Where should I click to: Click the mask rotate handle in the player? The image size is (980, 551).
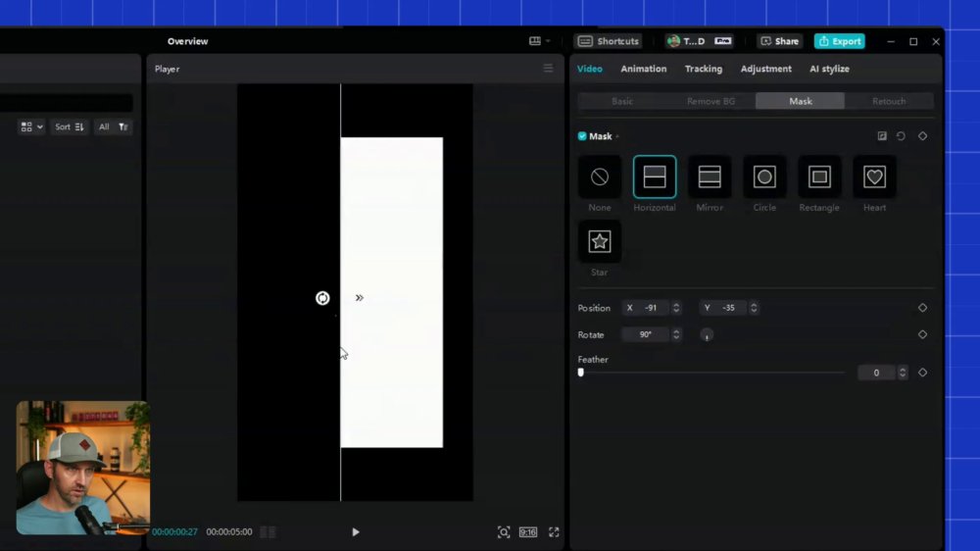click(x=322, y=298)
